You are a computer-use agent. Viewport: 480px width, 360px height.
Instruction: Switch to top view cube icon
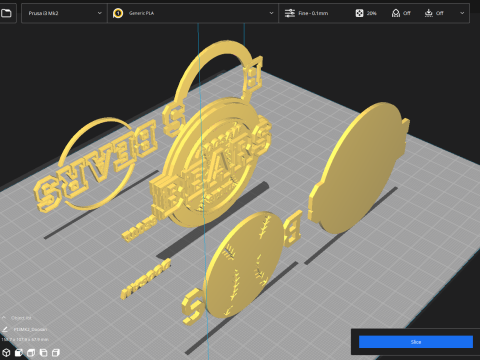coord(31,352)
